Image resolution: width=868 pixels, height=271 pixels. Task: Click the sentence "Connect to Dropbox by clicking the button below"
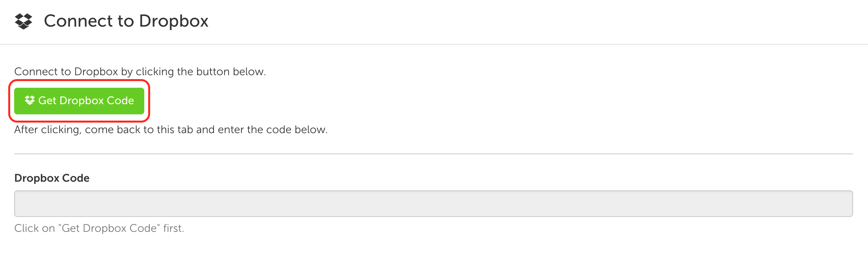[140, 72]
